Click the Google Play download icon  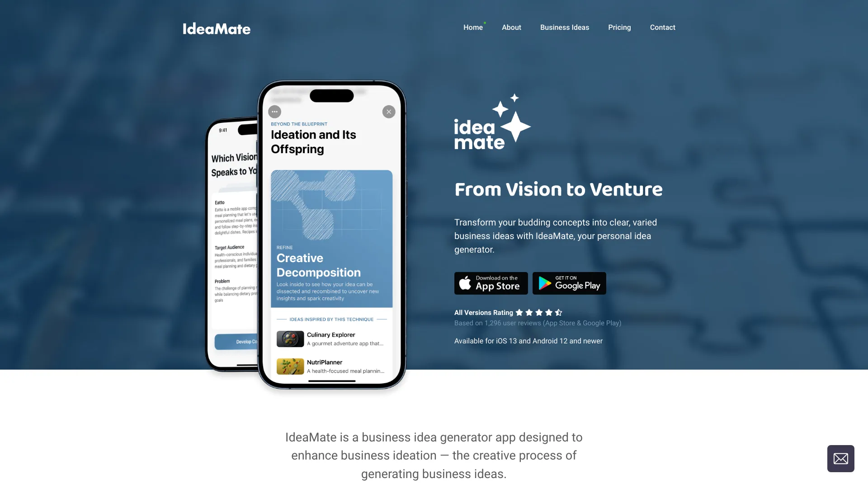(569, 283)
